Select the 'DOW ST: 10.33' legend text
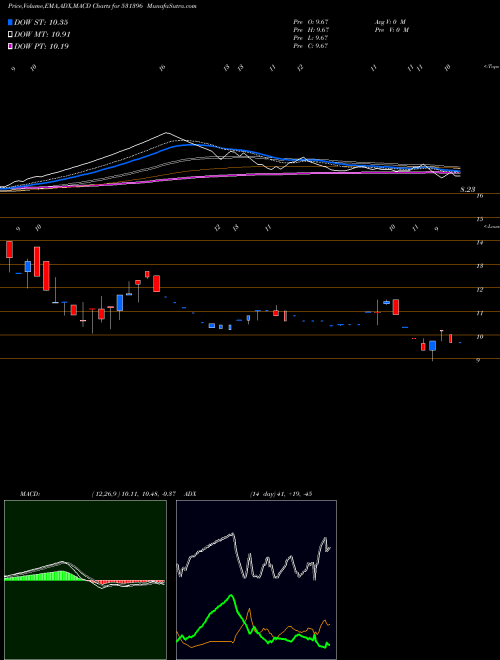 (x=41, y=22)
